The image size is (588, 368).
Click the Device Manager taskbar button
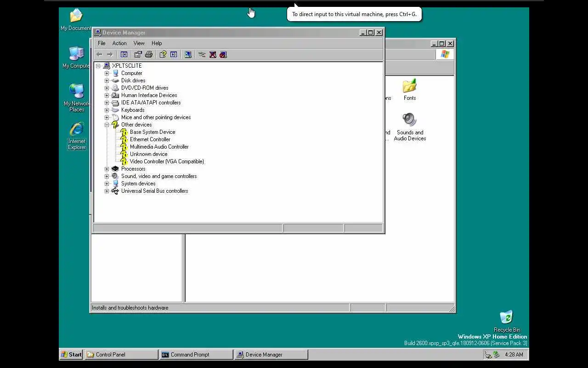coord(271,354)
